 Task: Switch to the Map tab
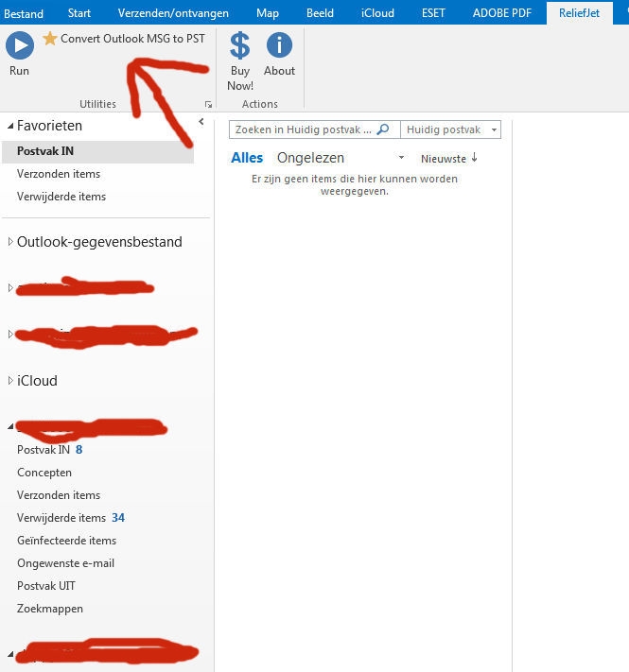(x=268, y=13)
